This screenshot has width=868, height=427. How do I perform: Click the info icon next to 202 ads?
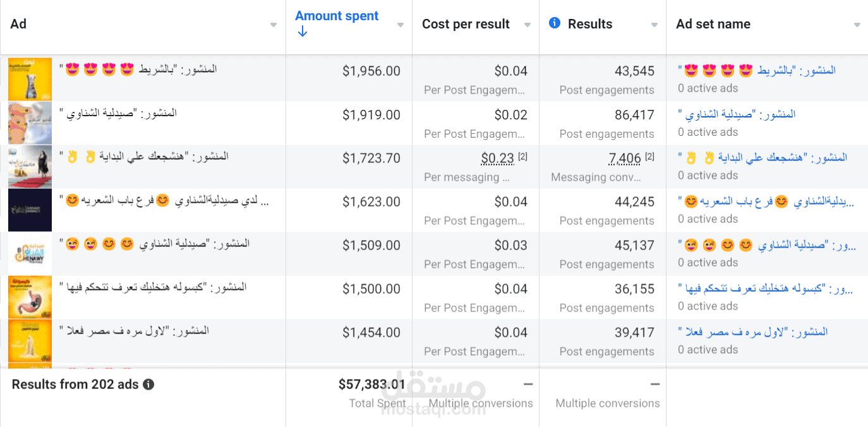(148, 384)
